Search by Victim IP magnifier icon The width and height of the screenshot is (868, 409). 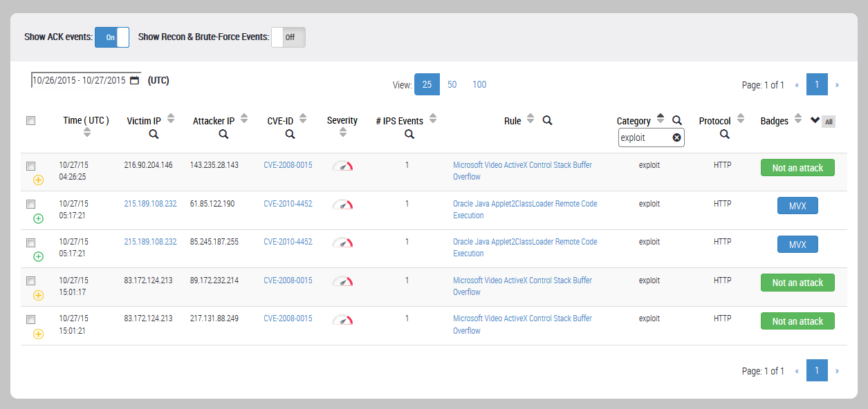pos(154,134)
